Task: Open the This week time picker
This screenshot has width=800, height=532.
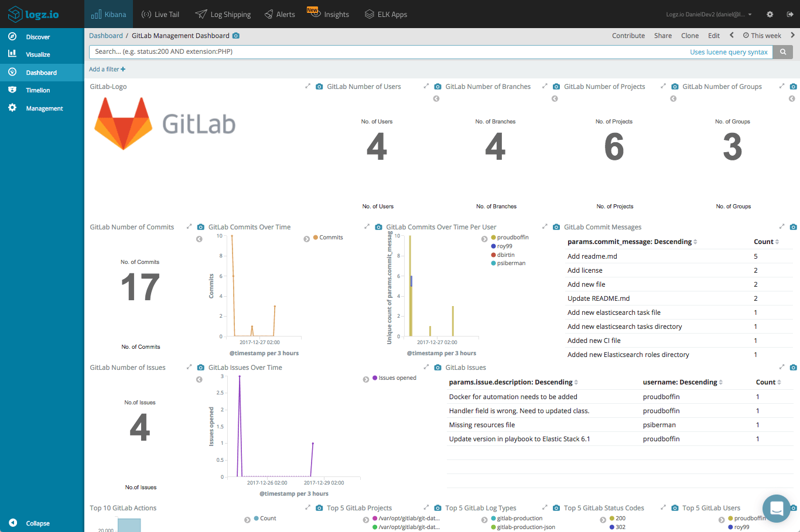Action: pos(762,35)
